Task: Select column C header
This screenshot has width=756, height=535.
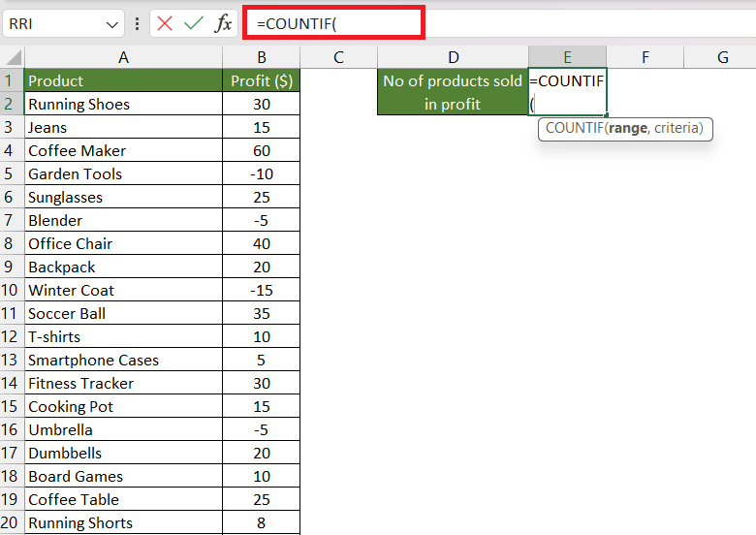Action: point(338,57)
